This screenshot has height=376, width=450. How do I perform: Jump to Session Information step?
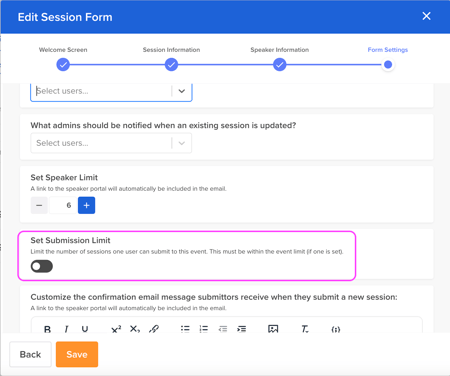[x=171, y=64]
